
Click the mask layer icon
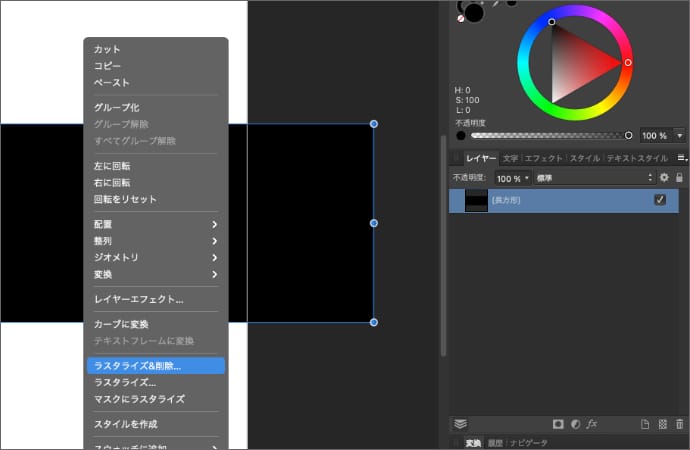tap(557, 424)
